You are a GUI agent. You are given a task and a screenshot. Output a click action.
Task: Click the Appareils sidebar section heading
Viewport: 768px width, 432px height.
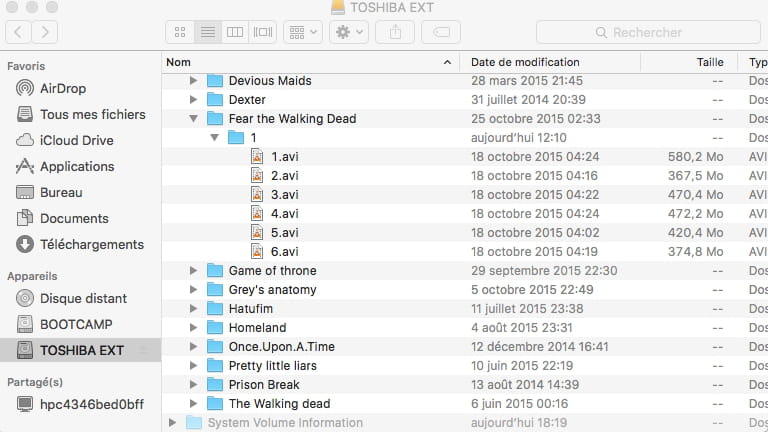(32, 276)
